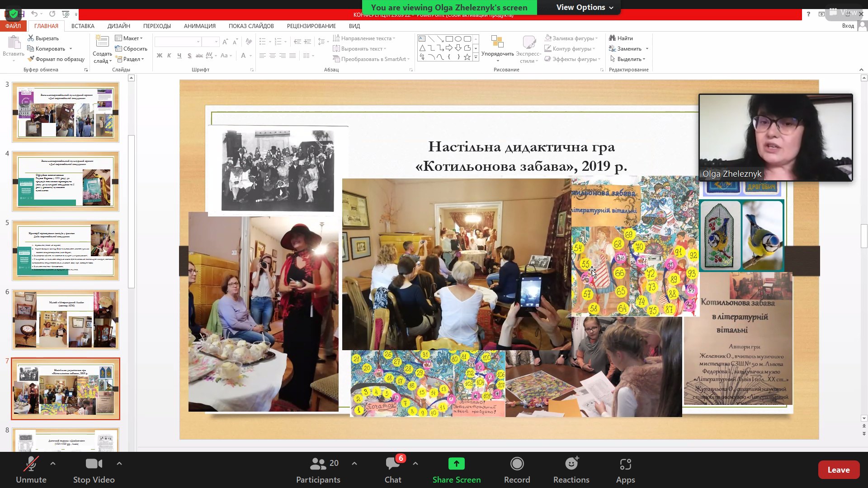
Task: Open the Reactions menu
Action: [571, 464]
